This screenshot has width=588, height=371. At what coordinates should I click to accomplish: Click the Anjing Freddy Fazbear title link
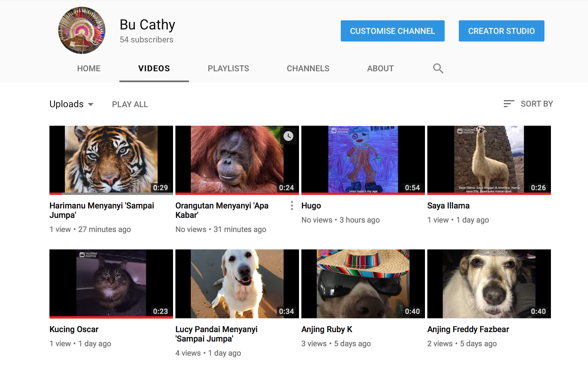(468, 329)
